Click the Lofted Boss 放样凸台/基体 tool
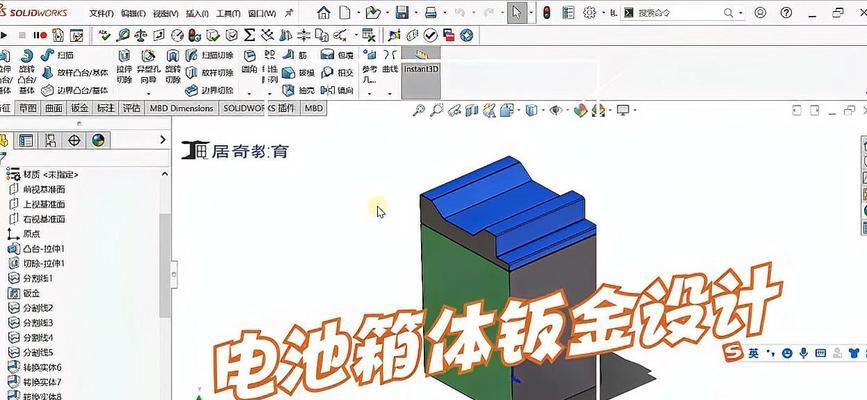Viewport: 867px width, 400px height. [x=75, y=72]
